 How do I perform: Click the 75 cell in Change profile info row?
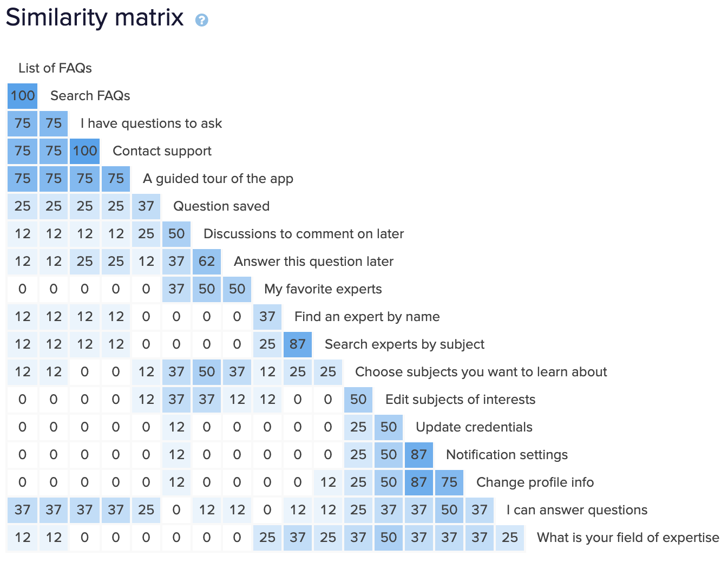[x=449, y=482]
